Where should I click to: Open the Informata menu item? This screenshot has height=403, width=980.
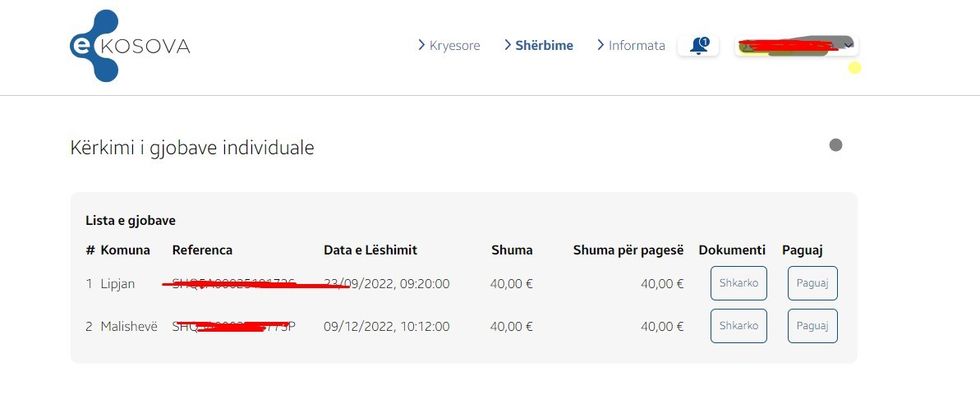[x=637, y=46]
